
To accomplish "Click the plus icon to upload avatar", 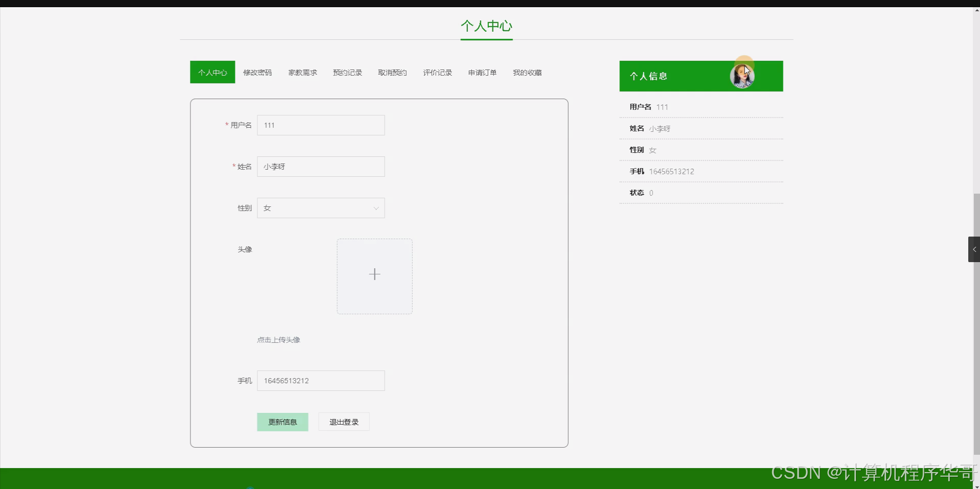I will (374, 275).
